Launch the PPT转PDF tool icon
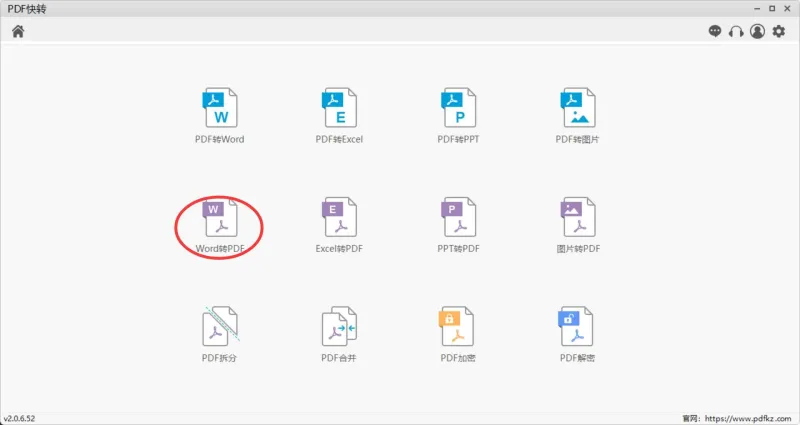 pyautogui.click(x=459, y=218)
